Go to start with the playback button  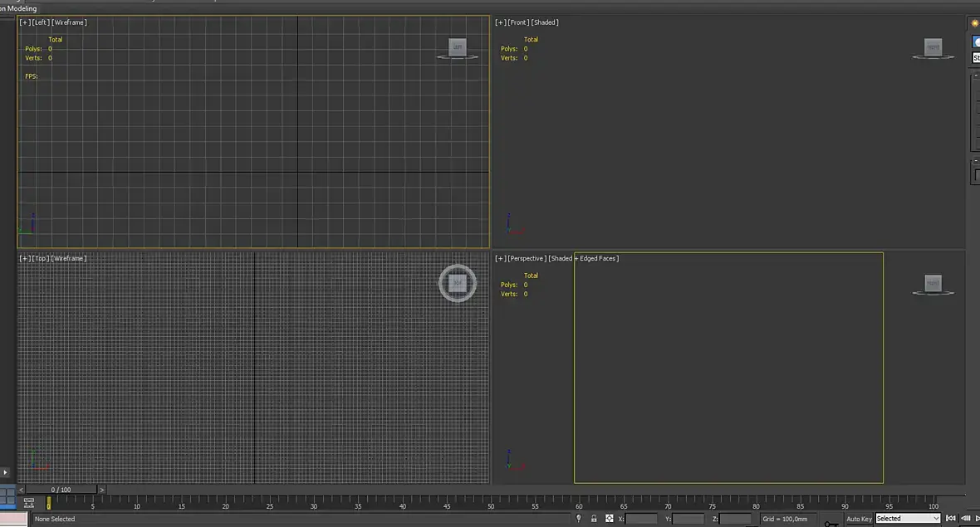[x=951, y=518]
